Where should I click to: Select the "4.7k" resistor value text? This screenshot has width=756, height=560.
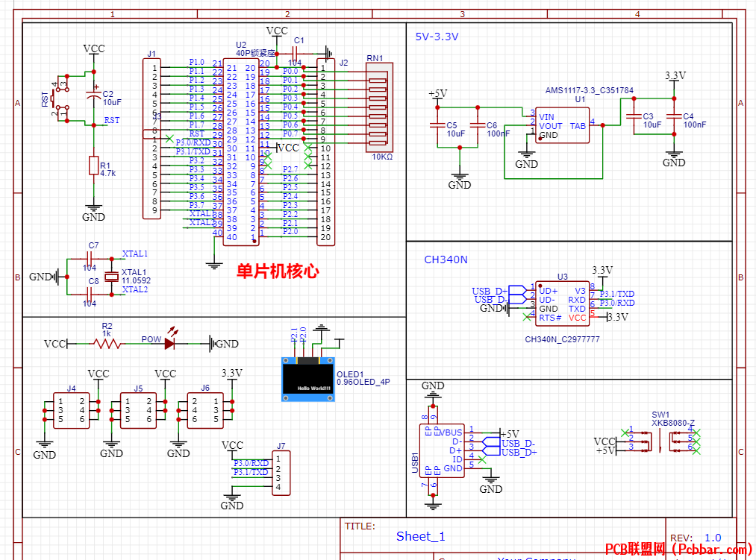coord(108,173)
